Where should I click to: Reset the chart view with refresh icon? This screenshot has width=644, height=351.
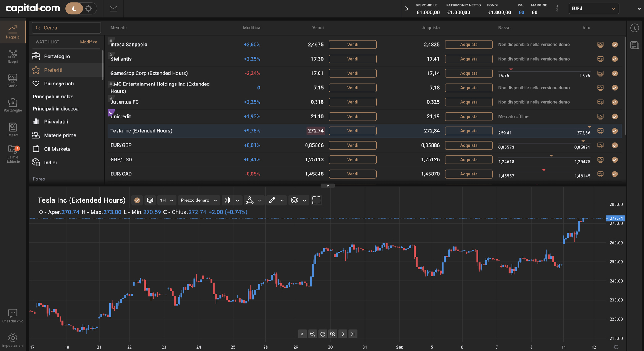tap(323, 334)
